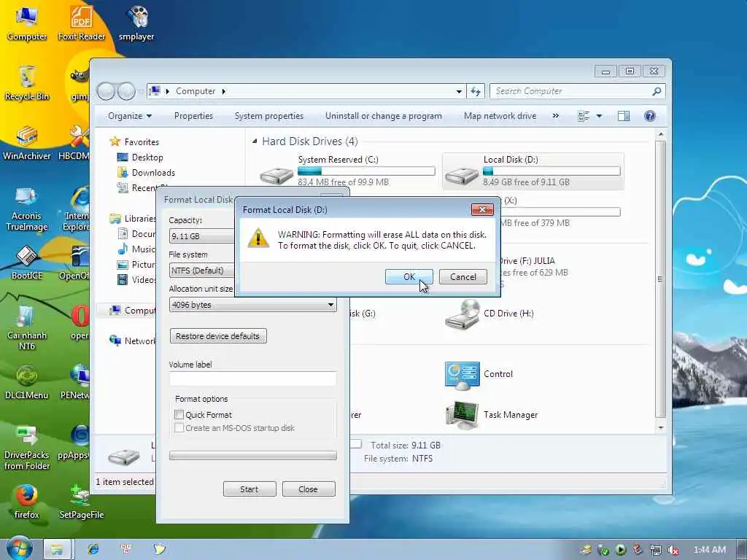Open Acronis TrueImage desktop icon

tap(27, 209)
